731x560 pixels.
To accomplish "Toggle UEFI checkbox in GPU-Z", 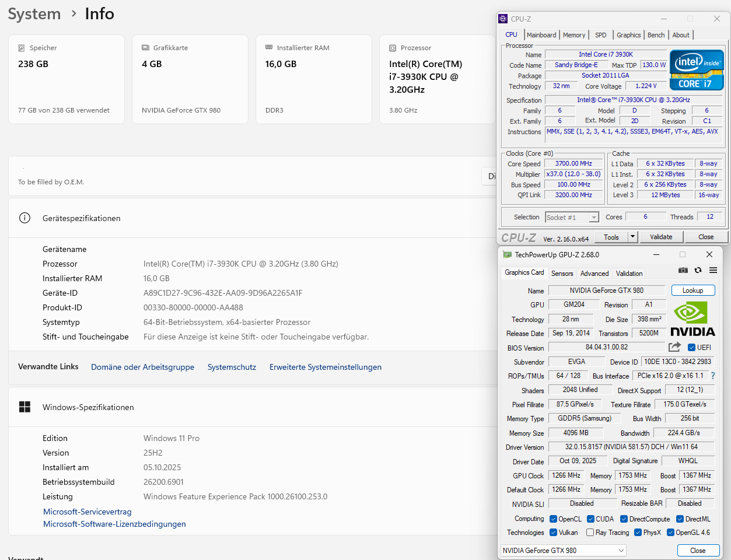I will [691, 347].
